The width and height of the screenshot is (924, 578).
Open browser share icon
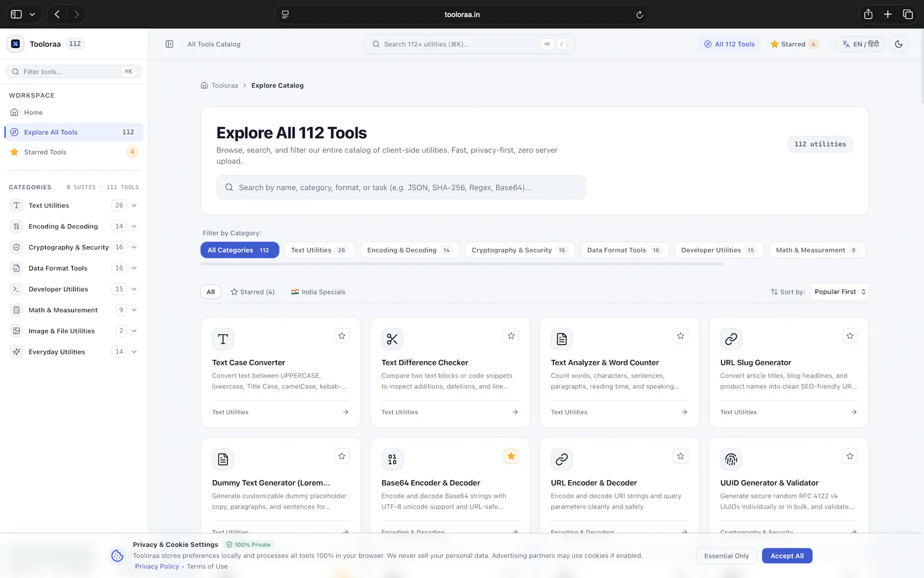coord(868,14)
